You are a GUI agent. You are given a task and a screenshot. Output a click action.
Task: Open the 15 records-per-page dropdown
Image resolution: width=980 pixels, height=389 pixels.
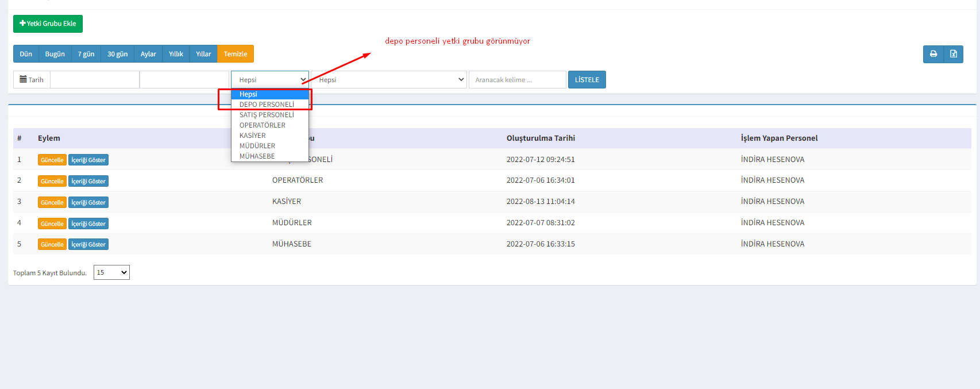coord(111,272)
